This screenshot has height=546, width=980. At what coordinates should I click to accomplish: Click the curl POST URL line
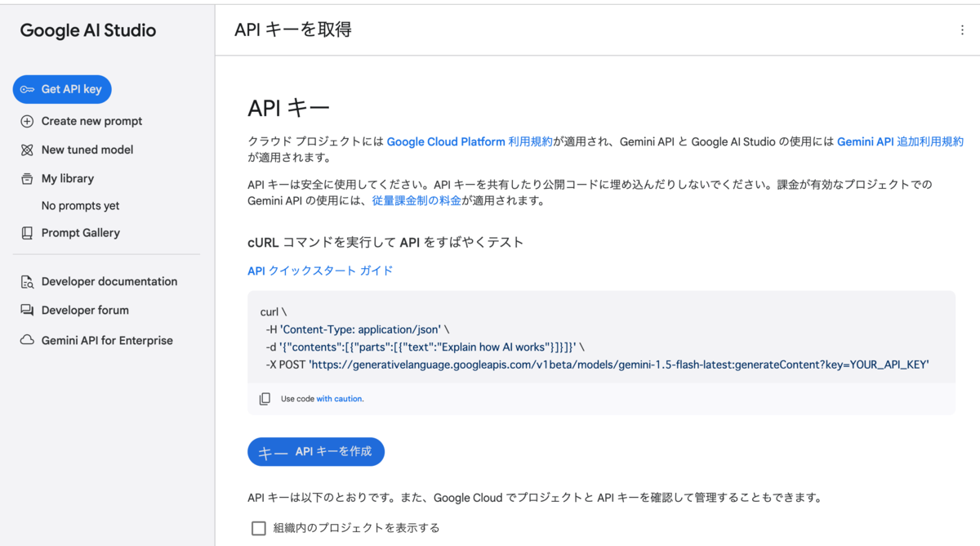pyautogui.click(x=597, y=365)
